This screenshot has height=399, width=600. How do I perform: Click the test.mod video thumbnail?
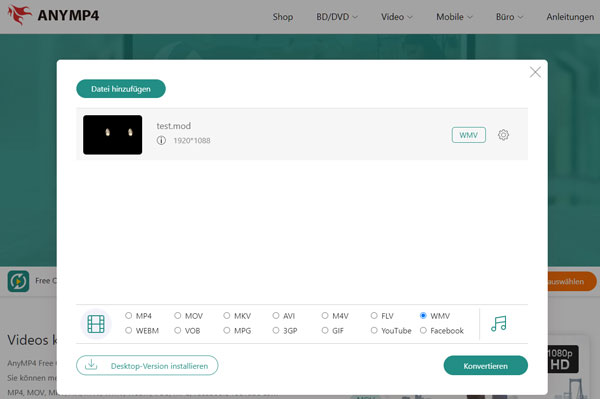[112, 135]
